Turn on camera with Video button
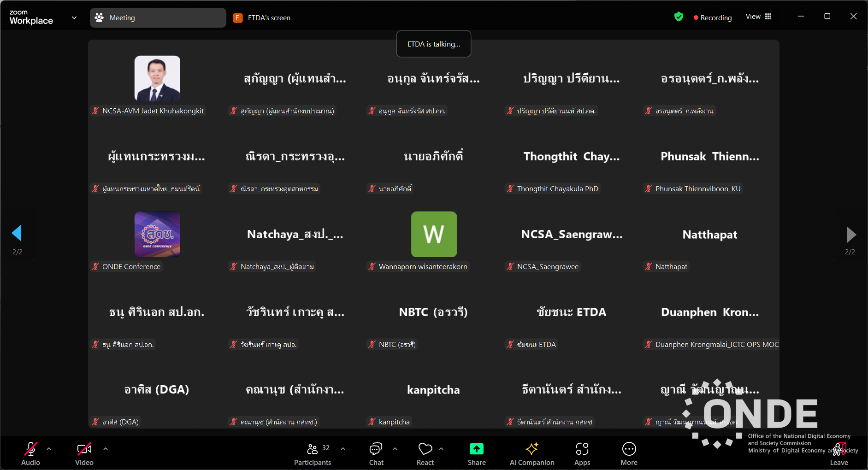This screenshot has height=470, width=868. click(84, 454)
